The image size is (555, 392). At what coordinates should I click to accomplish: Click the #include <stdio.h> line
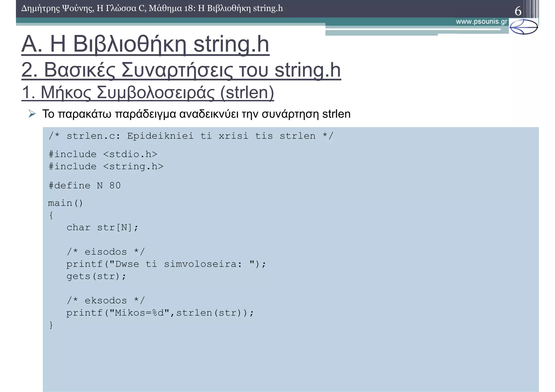103,154
